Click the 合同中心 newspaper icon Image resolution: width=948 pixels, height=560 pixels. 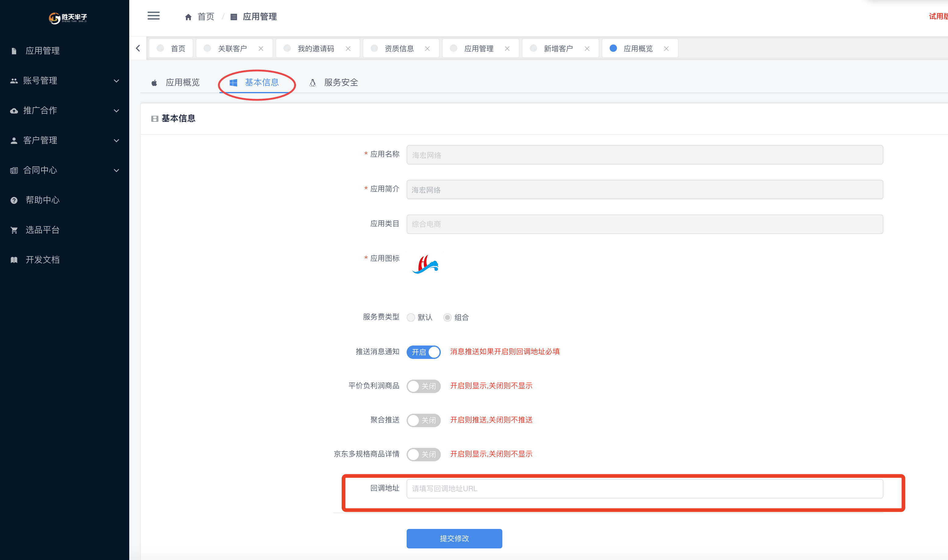click(14, 170)
